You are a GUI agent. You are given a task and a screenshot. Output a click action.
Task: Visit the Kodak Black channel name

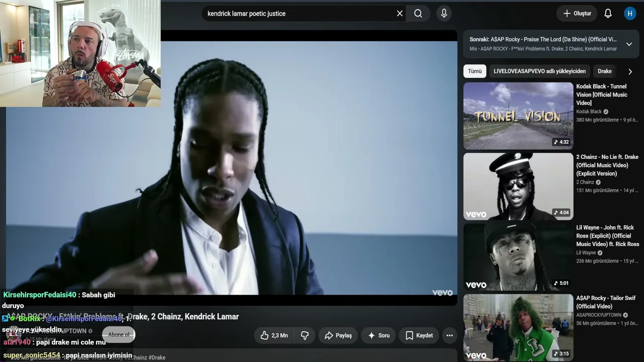pyautogui.click(x=589, y=112)
